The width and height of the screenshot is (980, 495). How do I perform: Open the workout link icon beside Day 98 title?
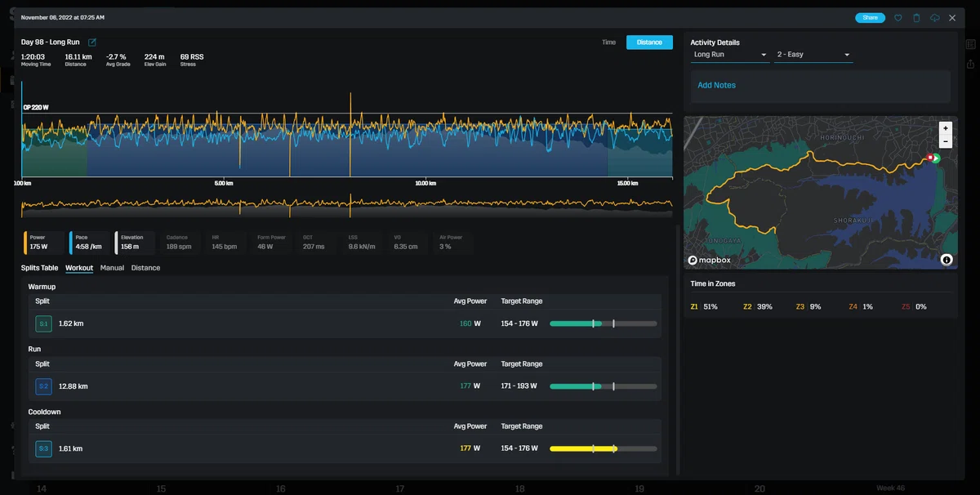coord(91,42)
